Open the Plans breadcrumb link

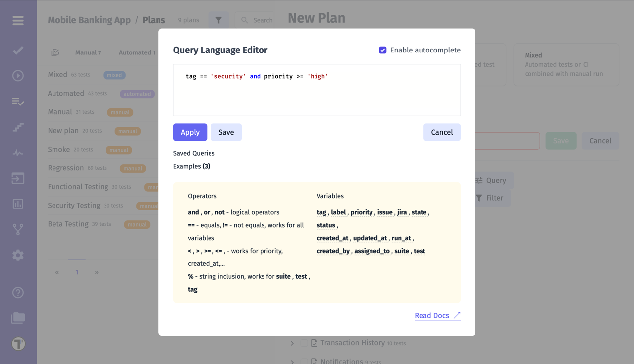pos(154,20)
